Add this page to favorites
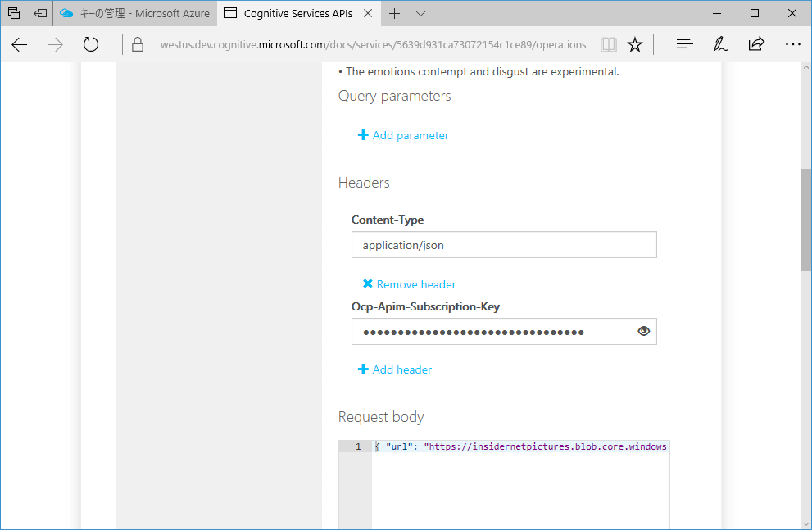Image resolution: width=812 pixels, height=530 pixels. point(636,44)
